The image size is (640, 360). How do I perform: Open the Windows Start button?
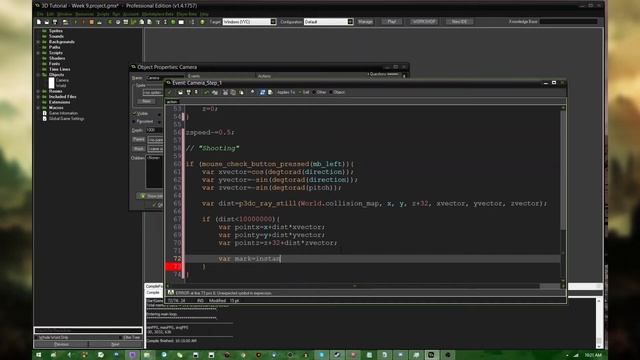click(39, 355)
